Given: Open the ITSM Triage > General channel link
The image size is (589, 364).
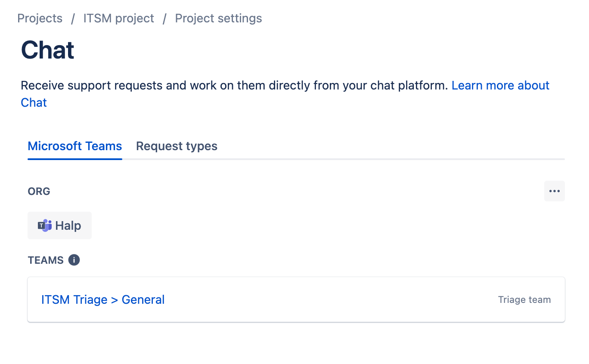Looking at the screenshot, I should (x=103, y=300).
